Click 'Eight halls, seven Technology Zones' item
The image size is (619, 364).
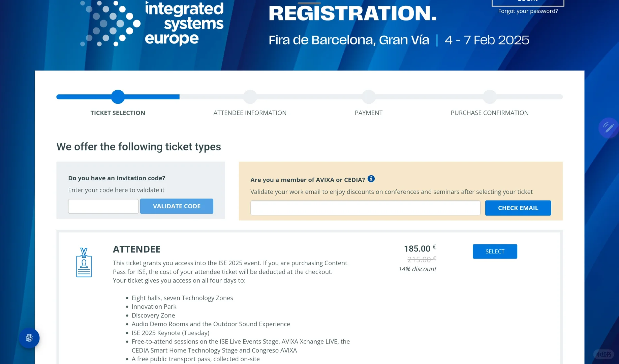click(182, 298)
